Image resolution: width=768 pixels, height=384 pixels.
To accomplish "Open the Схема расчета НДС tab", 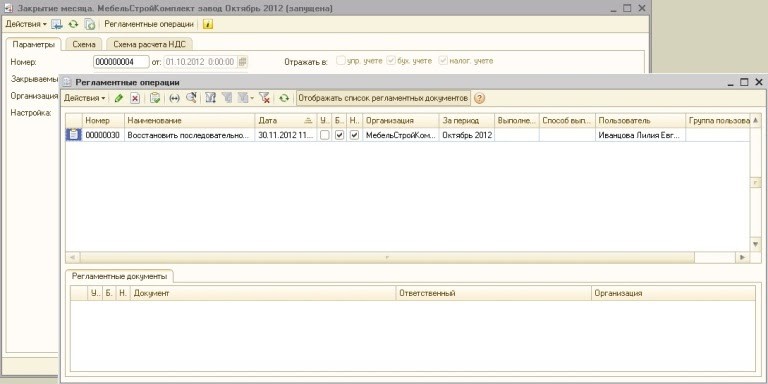I will coord(149,44).
